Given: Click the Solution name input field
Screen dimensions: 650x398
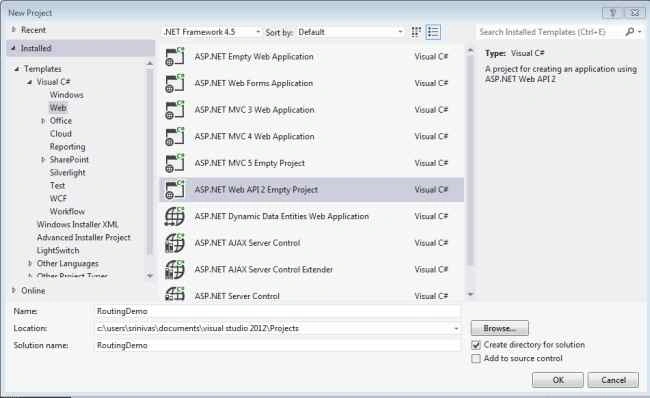Looking at the screenshot, I should 277,345.
